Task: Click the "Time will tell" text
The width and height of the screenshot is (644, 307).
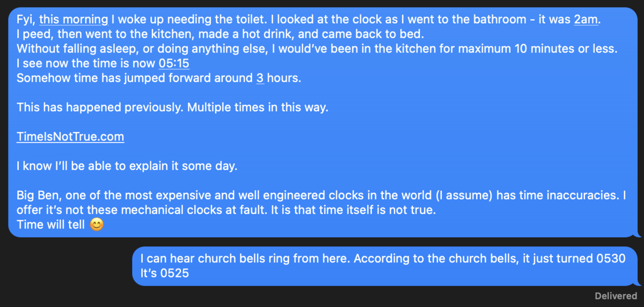Action: [50, 225]
